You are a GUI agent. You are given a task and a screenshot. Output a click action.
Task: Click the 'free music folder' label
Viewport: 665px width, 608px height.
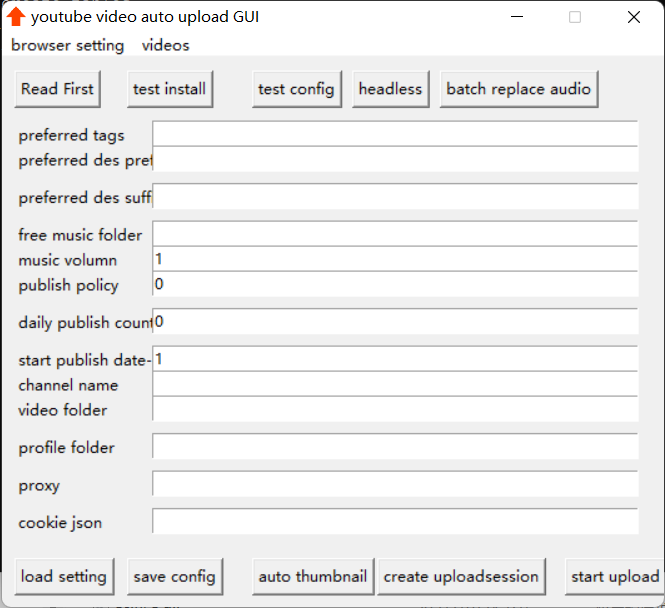80,235
